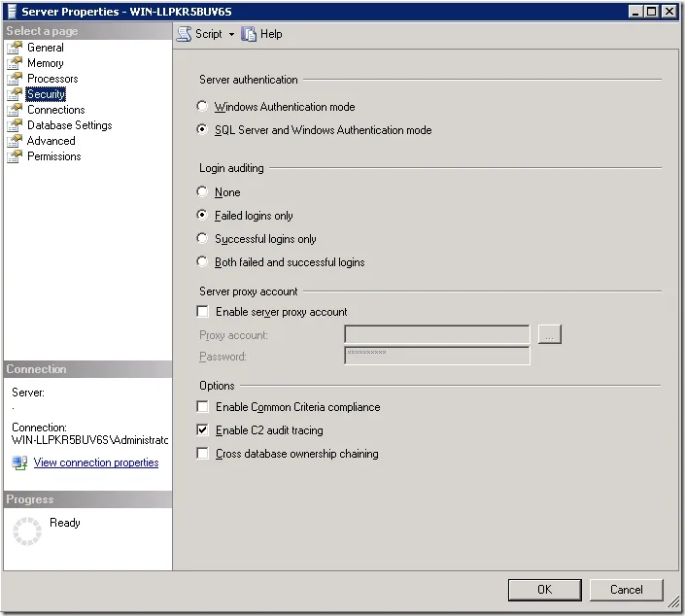685x616 pixels.
Task: Click the Select a page header
Action: (87, 31)
